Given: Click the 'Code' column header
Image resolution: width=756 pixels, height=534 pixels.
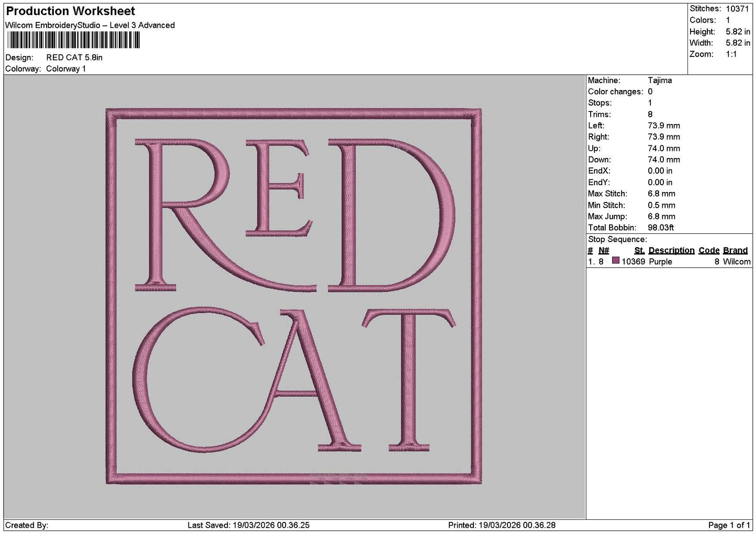Looking at the screenshot, I should click(x=709, y=251).
